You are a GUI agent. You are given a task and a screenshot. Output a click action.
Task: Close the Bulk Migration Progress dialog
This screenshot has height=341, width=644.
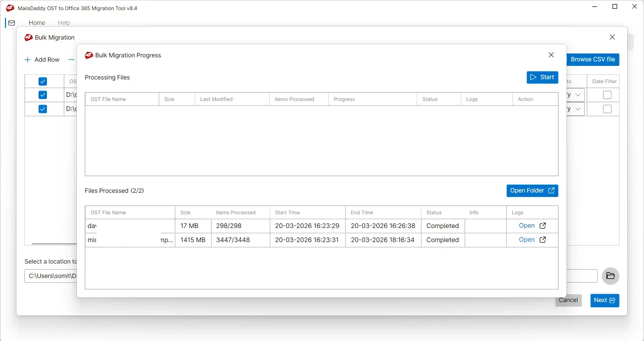pyautogui.click(x=551, y=55)
